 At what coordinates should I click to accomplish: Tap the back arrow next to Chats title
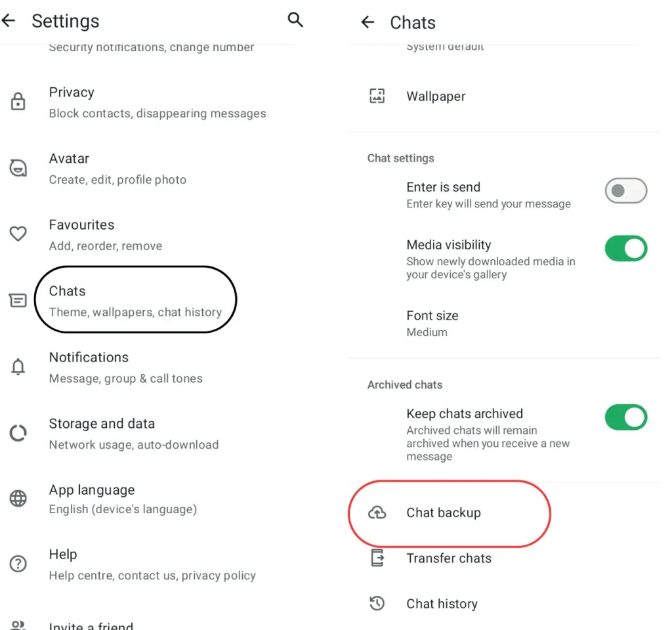pyautogui.click(x=367, y=22)
